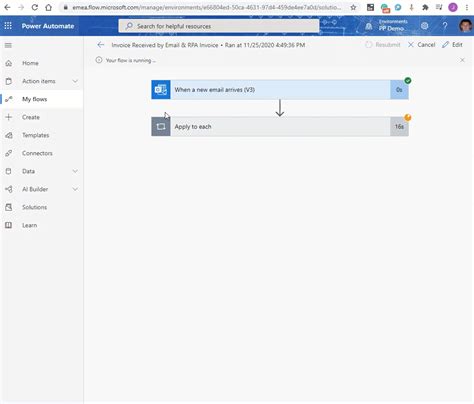Click the browser address bar URL
The width and height of the screenshot is (474, 404).
pos(207,7)
